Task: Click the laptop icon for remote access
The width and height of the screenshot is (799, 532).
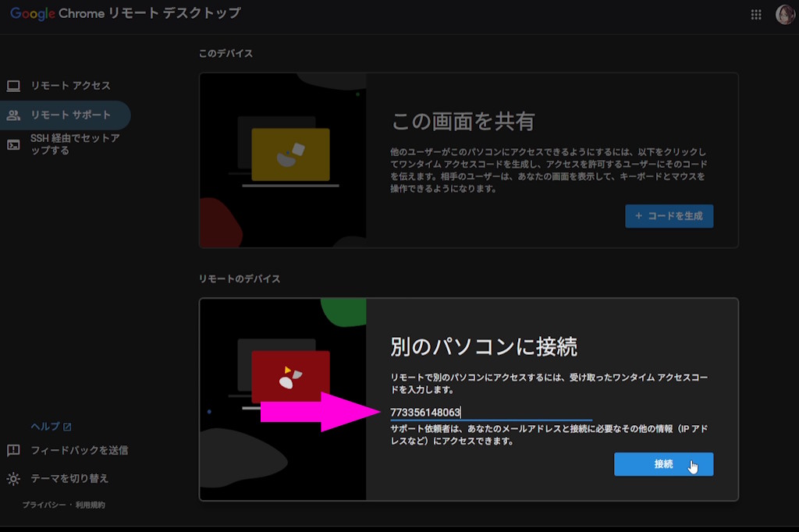Action: pyautogui.click(x=13, y=86)
